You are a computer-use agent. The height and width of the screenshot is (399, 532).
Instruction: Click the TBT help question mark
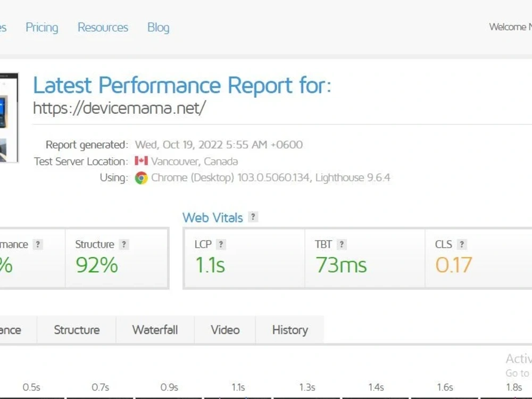point(342,244)
